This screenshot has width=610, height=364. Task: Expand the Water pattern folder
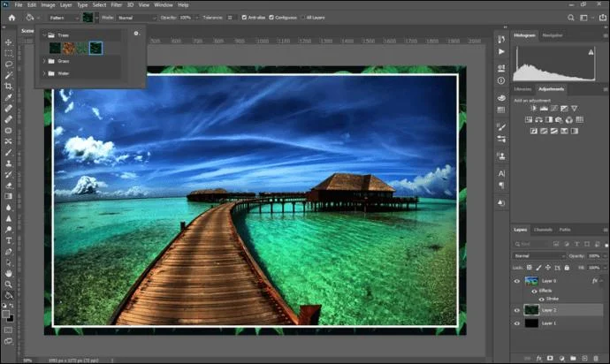[44, 73]
